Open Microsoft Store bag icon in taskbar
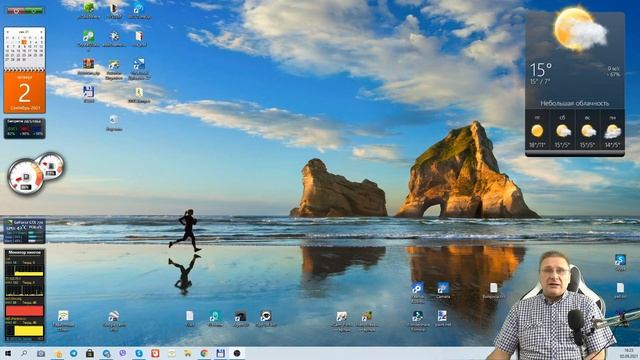This screenshot has width=640, height=360. [90, 353]
